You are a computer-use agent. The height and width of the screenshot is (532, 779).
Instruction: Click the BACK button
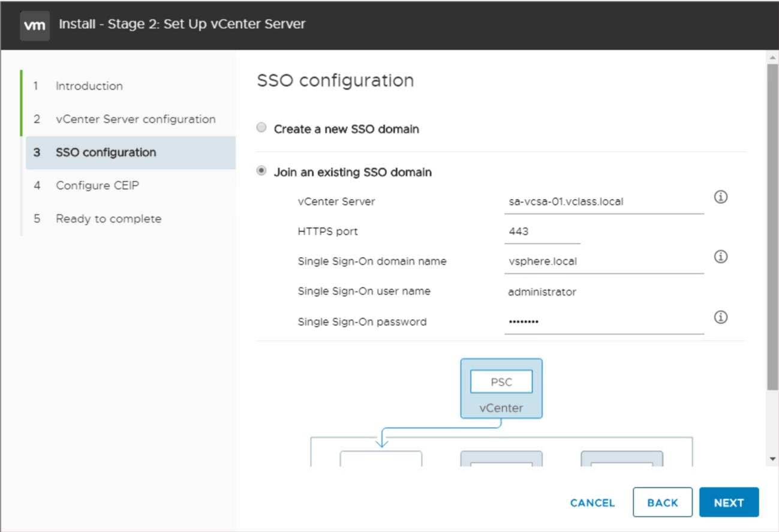pyautogui.click(x=663, y=503)
